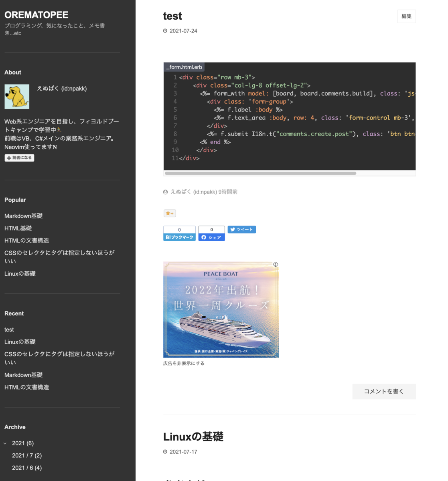Click the 2021-07-24 date link
The height and width of the screenshot is (481, 448).
point(183,31)
